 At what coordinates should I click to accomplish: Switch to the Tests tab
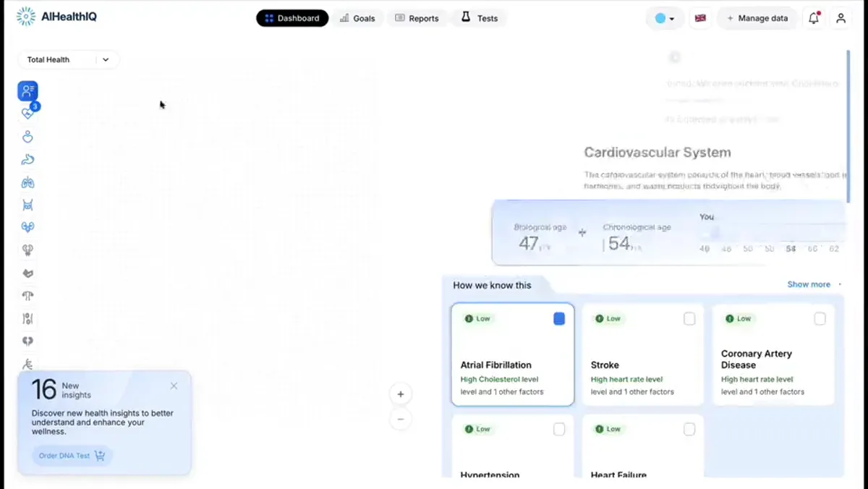(480, 18)
